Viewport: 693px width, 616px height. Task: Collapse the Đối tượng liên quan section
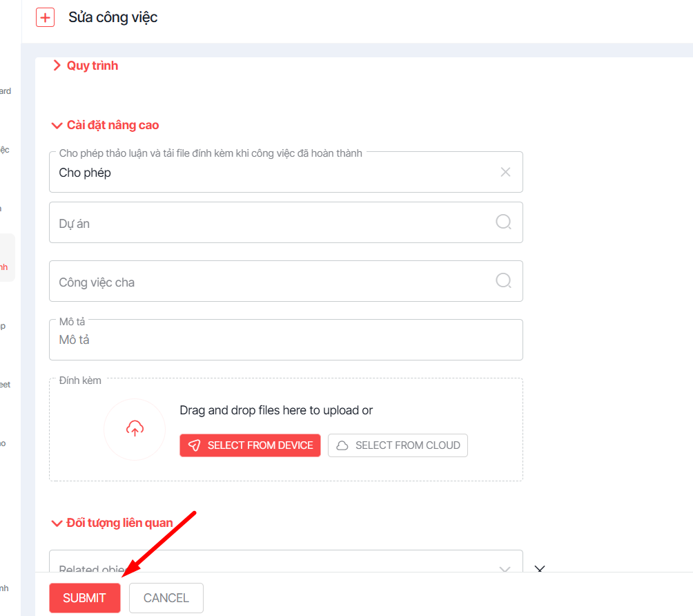[112, 523]
